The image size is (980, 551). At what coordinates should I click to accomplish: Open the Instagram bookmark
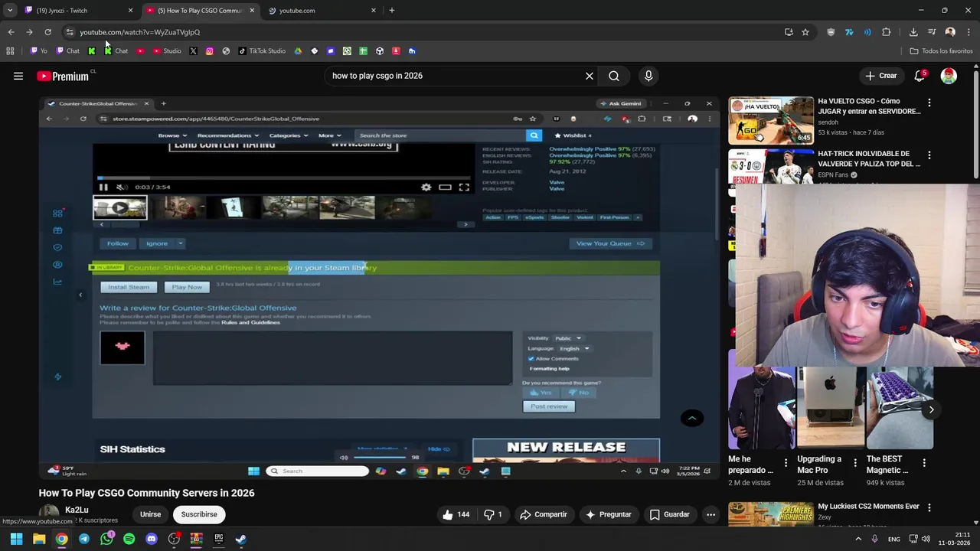[x=209, y=51]
